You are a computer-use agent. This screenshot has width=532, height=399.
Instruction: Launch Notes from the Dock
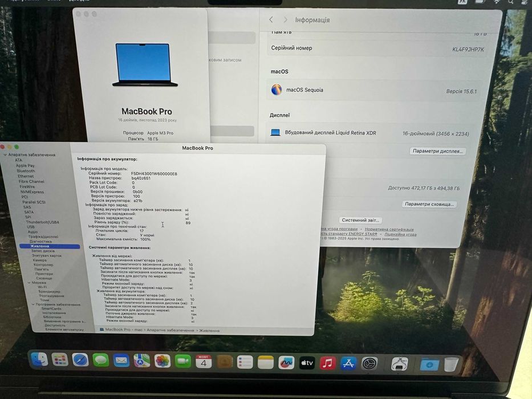pyautogui.click(x=266, y=363)
